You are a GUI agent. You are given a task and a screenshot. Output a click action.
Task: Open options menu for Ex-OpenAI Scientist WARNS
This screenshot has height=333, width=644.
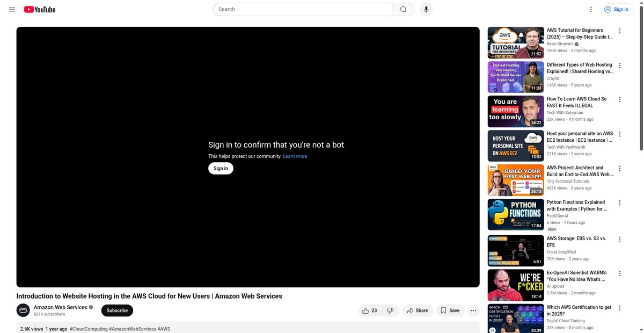[x=620, y=274]
